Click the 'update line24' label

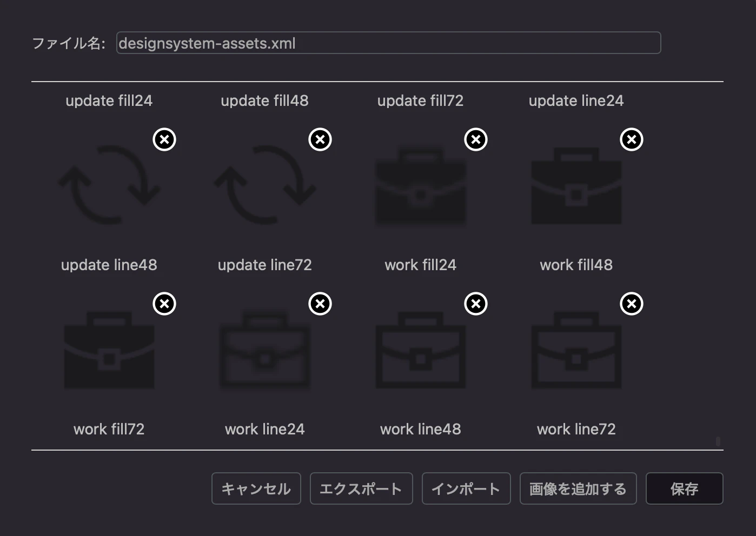tap(576, 100)
